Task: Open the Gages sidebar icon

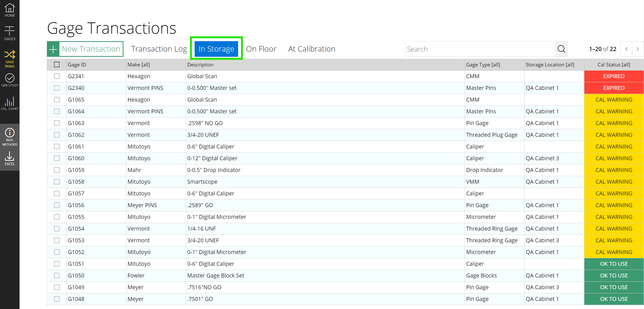Action: [10, 33]
